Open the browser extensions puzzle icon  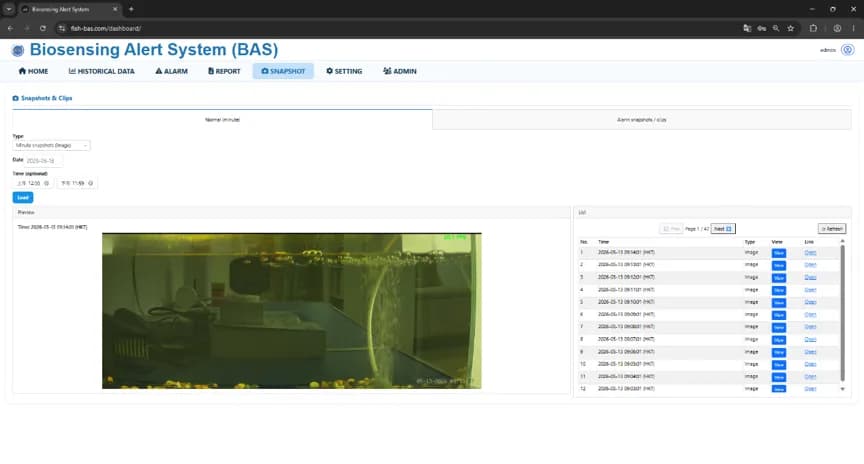[813, 28]
